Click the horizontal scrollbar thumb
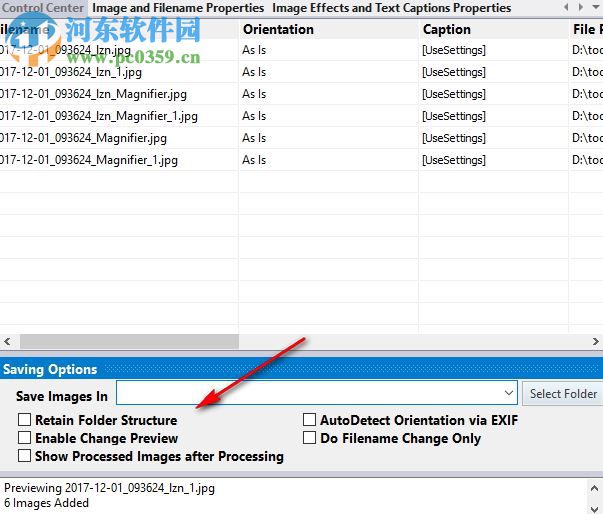 [129, 341]
